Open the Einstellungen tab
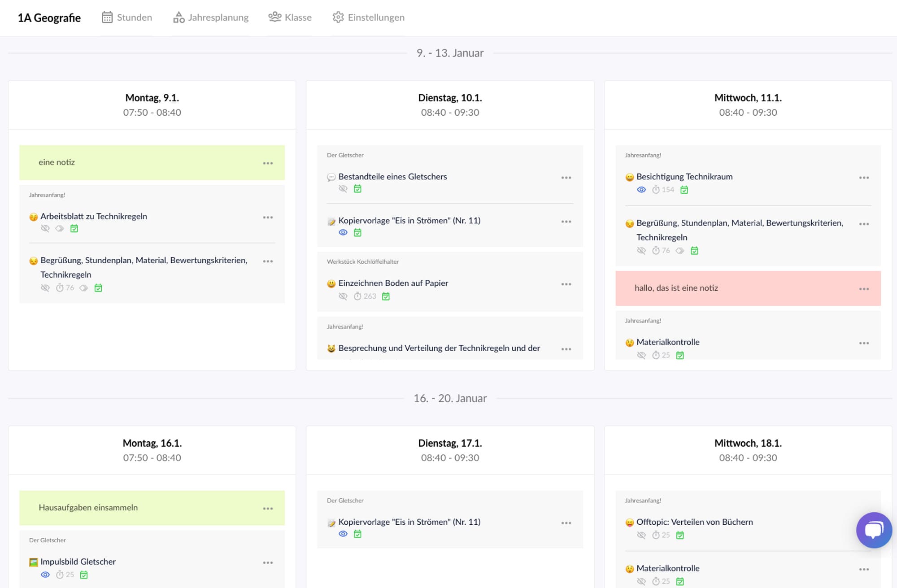 point(368,17)
